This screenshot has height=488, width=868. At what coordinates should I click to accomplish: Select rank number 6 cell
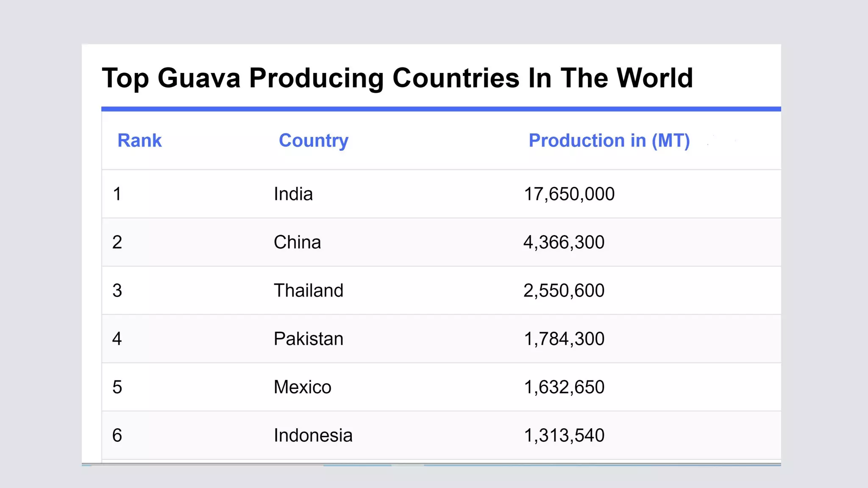(x=117, y=435)
